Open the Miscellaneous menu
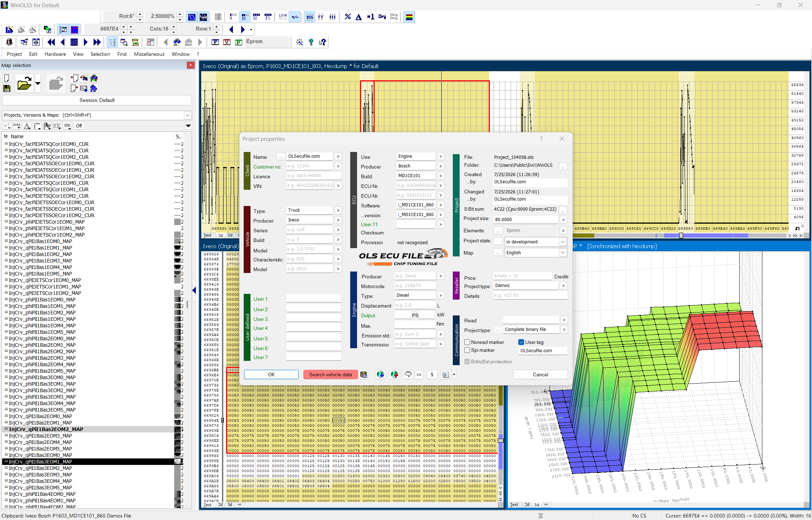 pyautogui.click(x=149, y=54)
